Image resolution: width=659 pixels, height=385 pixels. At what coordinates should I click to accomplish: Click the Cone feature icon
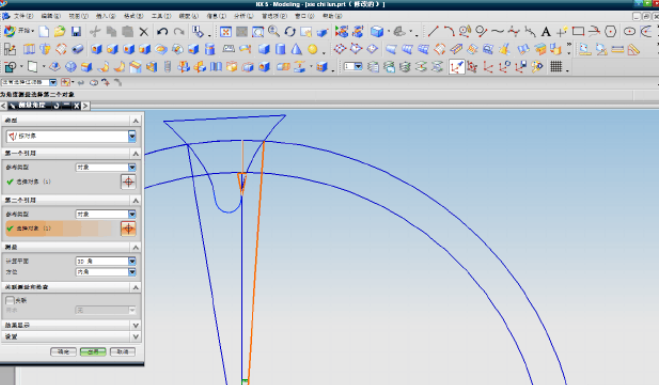296,49
